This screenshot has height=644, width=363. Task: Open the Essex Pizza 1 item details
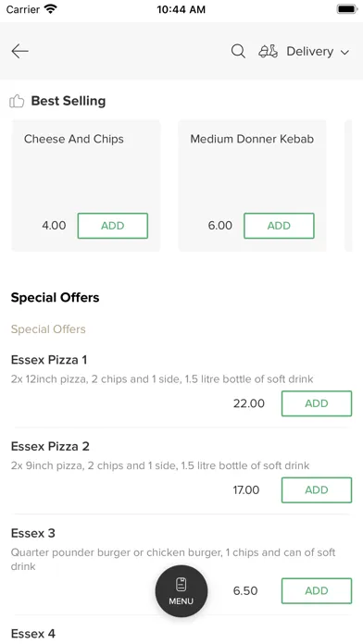point(49,360)
